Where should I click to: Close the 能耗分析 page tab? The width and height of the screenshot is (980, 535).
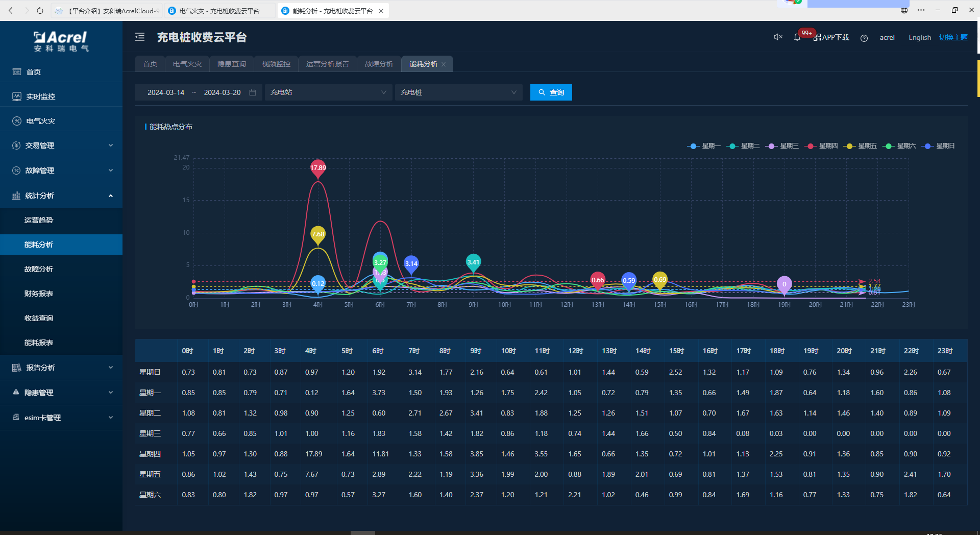[x=444, y=64]
